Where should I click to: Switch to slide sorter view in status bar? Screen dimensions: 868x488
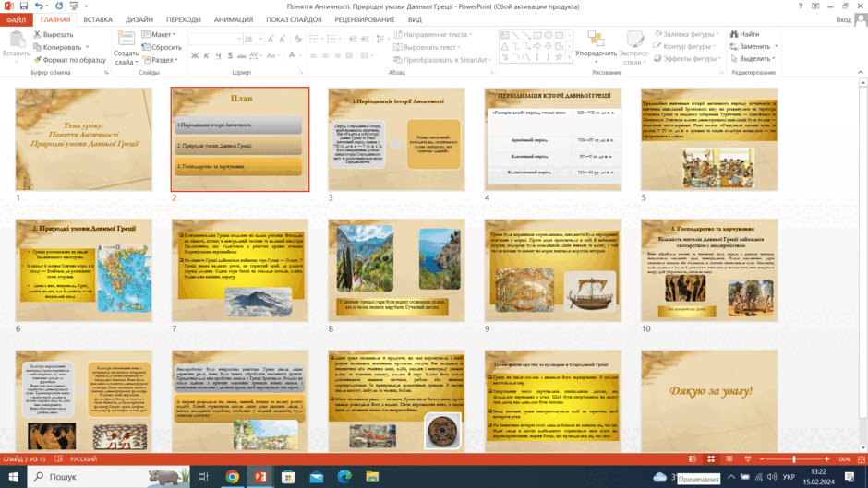tap(711, 459)
